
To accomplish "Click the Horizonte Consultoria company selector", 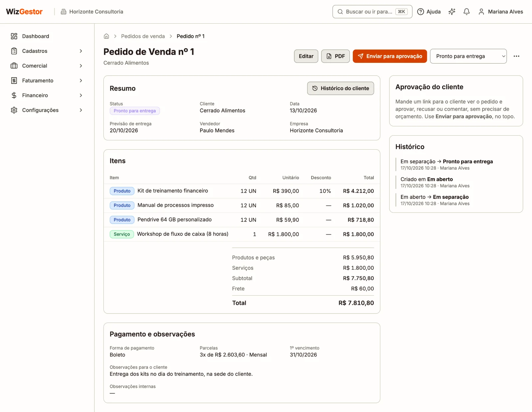I will click(92, 12).
